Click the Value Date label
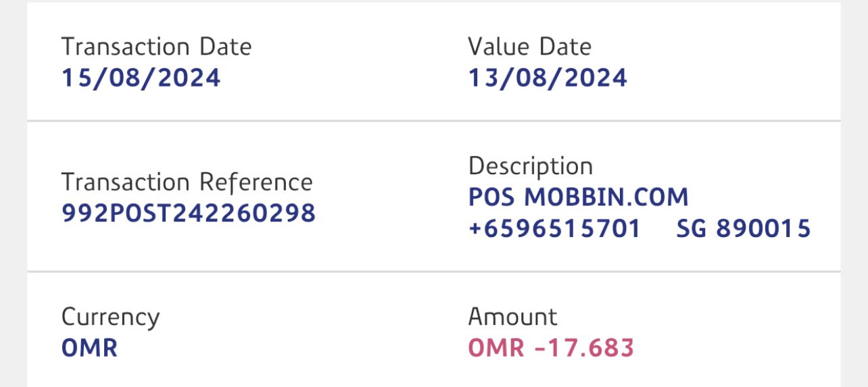 (x=529, y=47)
